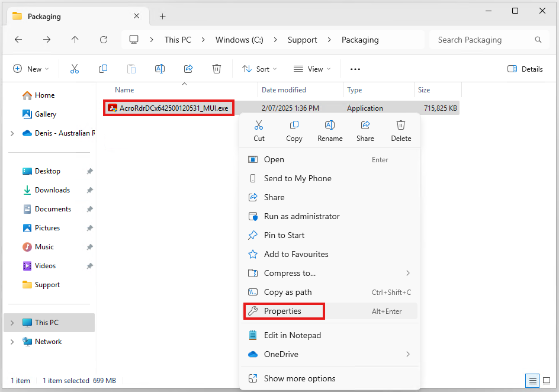Image resolution: width=559 pixels, height=392 pixels.
Task: Refresh the Packaging folder view
Action: [x=104, y=40]
